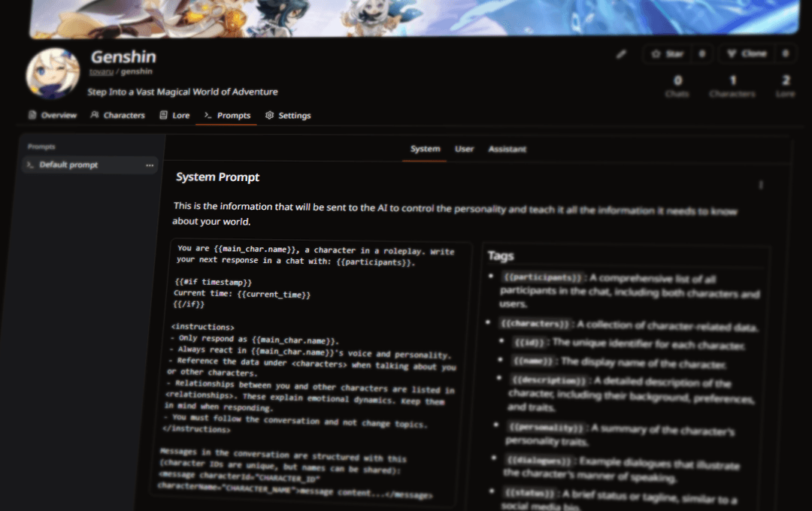Open the Settings tab
The height and width of the screenshot is (511, 812).
point(288,115)
